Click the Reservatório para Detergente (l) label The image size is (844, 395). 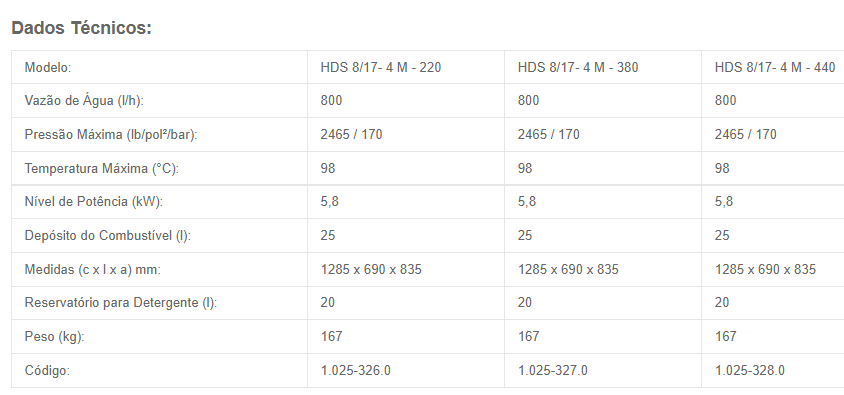[x=121, y=302]
